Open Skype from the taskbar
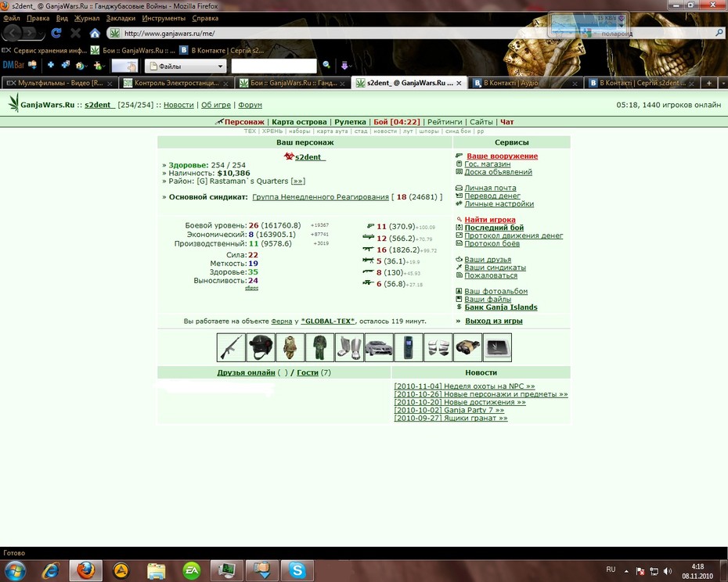The height and width of the screenshot is (582, 728). [297, 570]
